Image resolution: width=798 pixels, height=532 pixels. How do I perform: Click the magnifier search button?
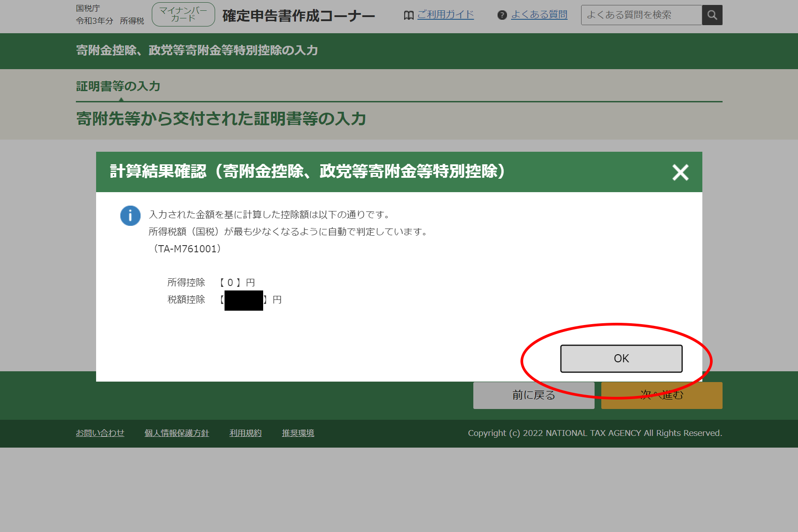tap(712, 15)
